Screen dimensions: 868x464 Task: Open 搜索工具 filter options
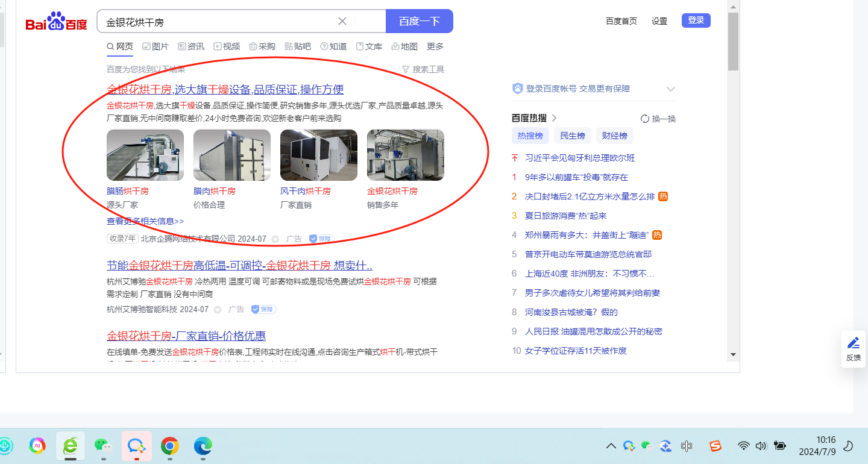423,69
